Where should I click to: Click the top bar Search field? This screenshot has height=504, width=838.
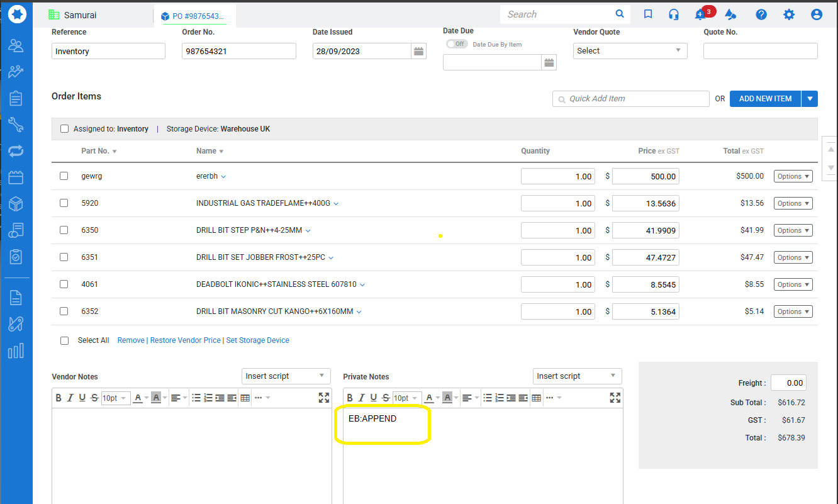(557, 14)
